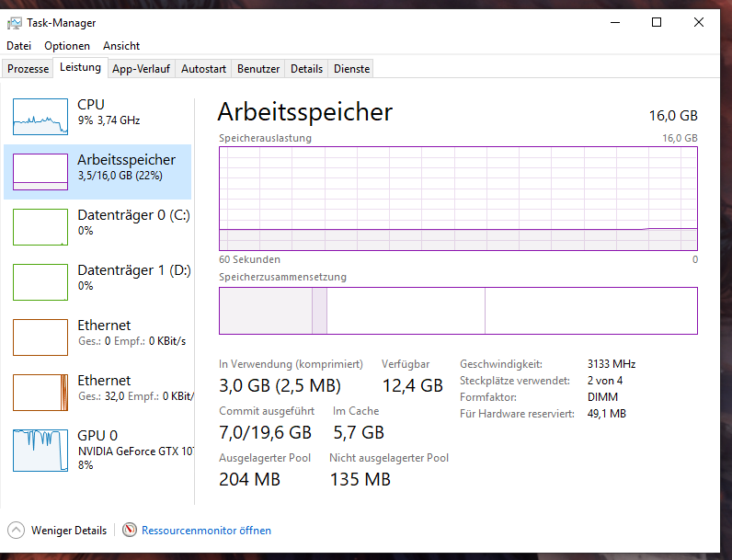732x560 pixels.
Task: Open the Datei menu
Action: (x=19, y=46)
